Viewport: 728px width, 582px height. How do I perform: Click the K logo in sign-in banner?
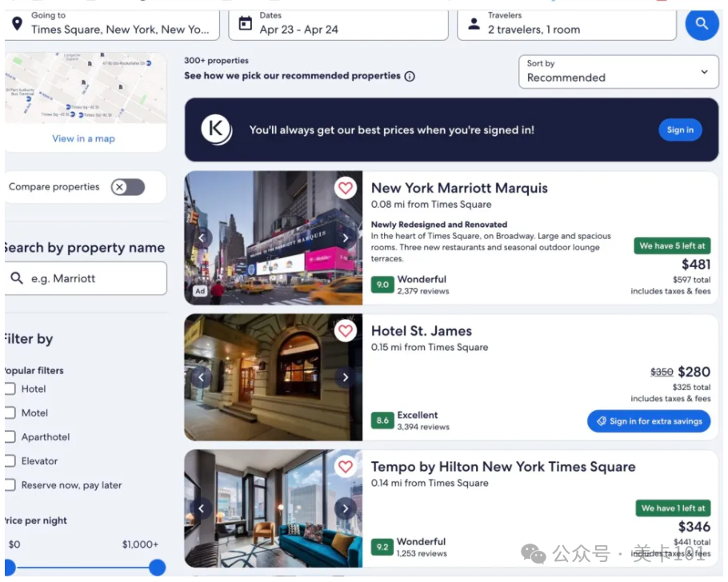[216, 130]
